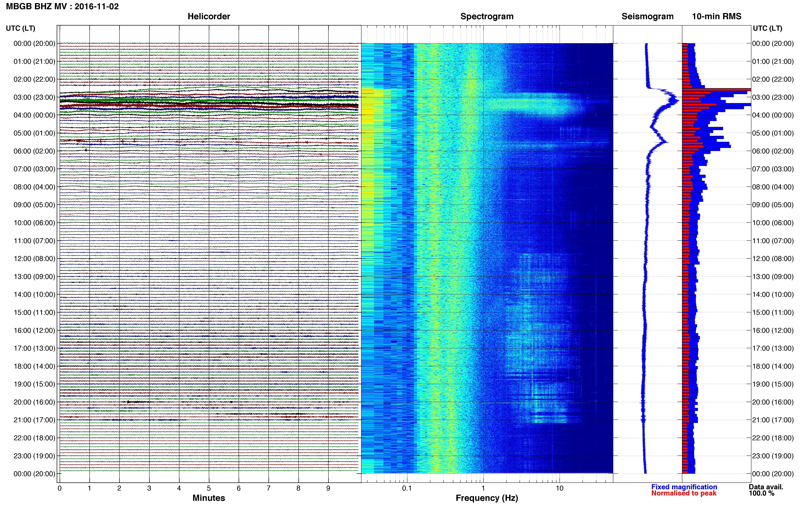
Task: Click the 'Minutes' x-axis label
Action: (x=208, y=498)
